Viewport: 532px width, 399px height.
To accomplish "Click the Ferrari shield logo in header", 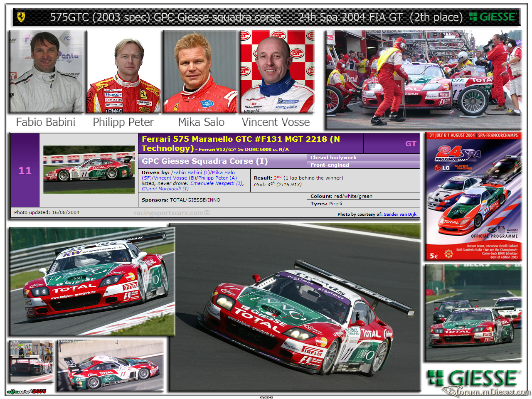I will (x=21, y=17).
